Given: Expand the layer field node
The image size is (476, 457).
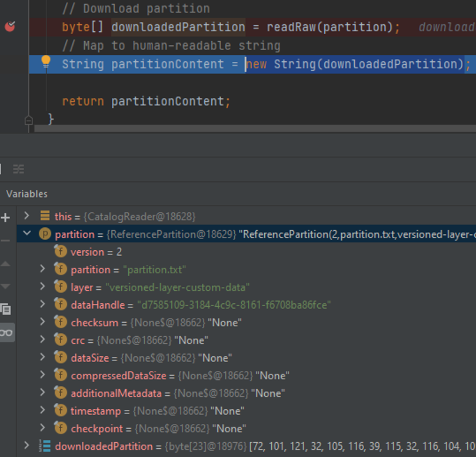Looking at the screenshot, I should [42, 287].
